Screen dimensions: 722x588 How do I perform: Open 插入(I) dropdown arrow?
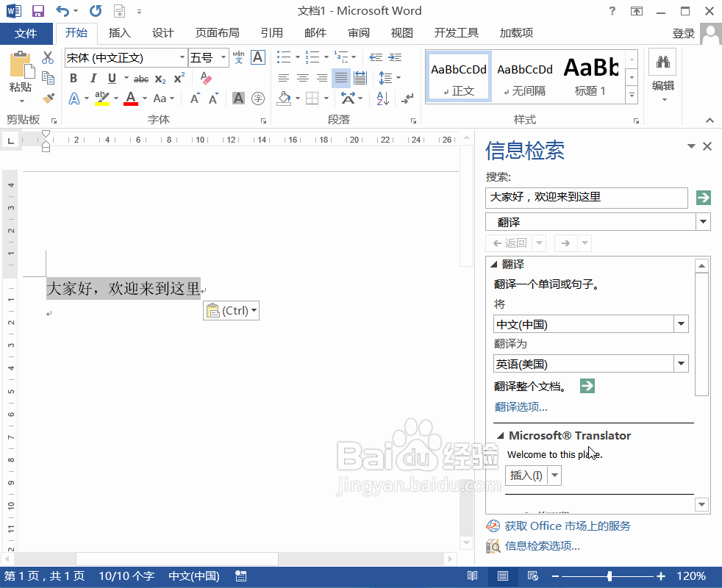[555, 476]
